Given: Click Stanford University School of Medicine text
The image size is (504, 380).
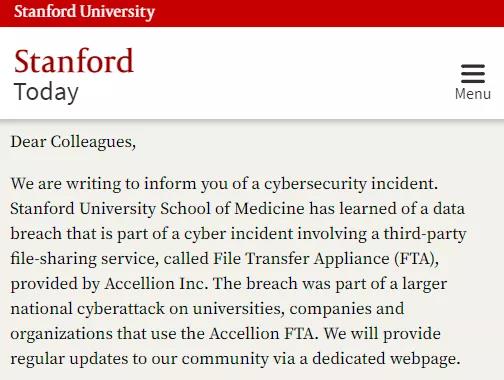Looking at the screenshot, I should point(157,209).
